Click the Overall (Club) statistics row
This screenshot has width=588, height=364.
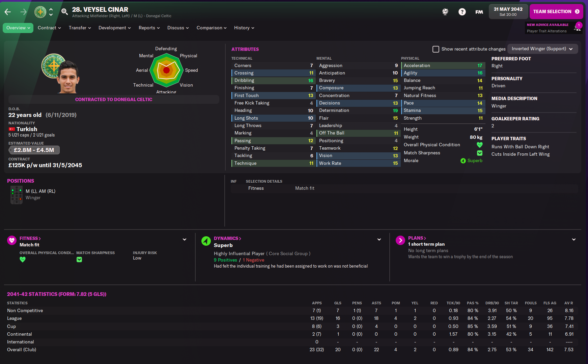(x=292, y=350)
